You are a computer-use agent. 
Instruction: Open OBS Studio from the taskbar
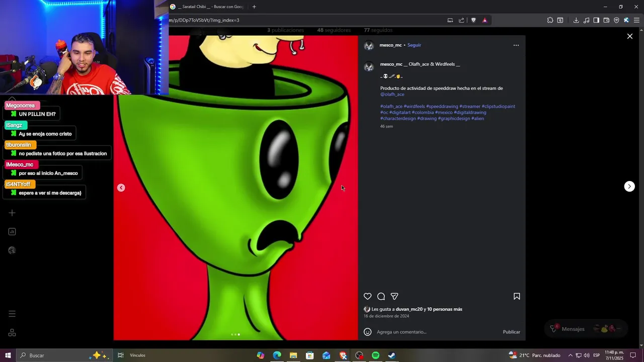pos(359,355)
